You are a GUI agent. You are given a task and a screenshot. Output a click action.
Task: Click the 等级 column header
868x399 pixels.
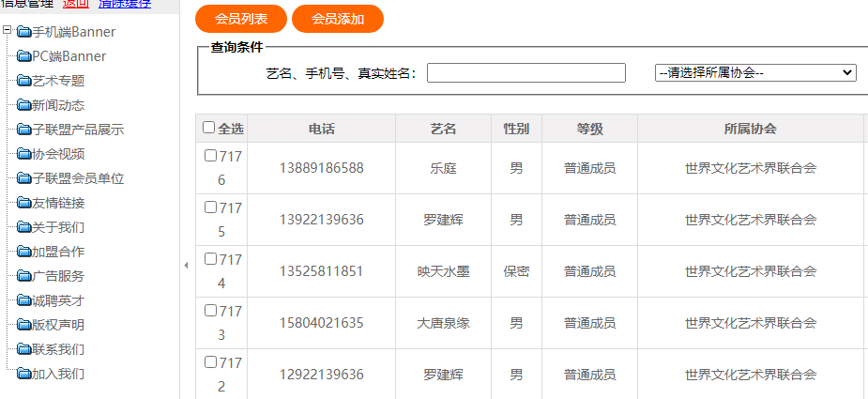coord(589,129)
